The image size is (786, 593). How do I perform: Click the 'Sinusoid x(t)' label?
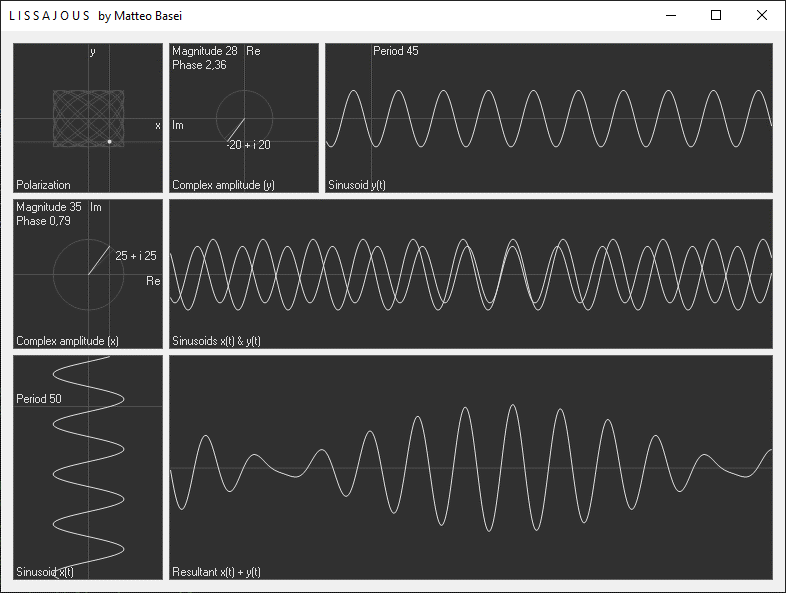(45, 572)
